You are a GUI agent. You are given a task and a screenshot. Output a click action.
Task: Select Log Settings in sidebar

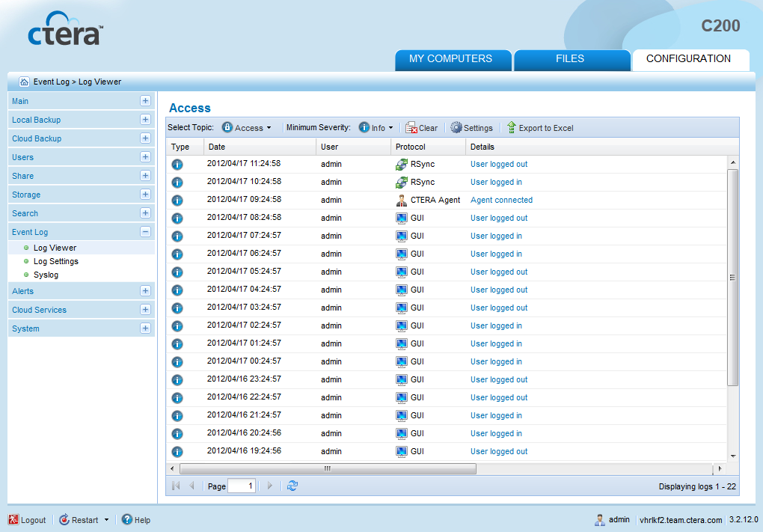tap(55, 261)
